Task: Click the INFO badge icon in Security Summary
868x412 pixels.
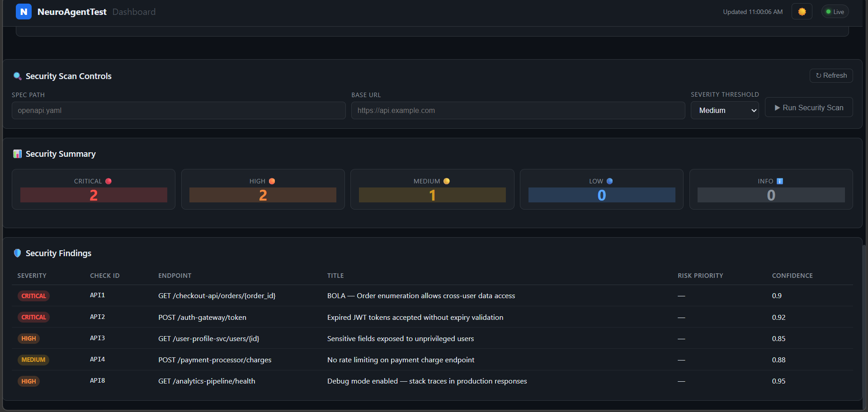Action: (779, 181)
